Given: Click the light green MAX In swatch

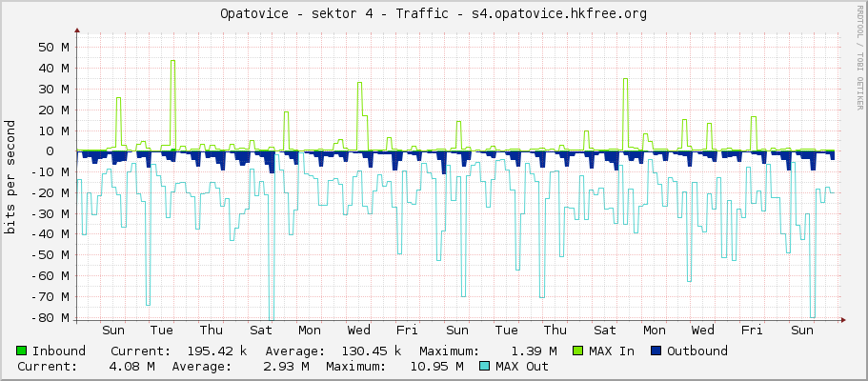Looking at the screenshot, I should tap(577, 351).
